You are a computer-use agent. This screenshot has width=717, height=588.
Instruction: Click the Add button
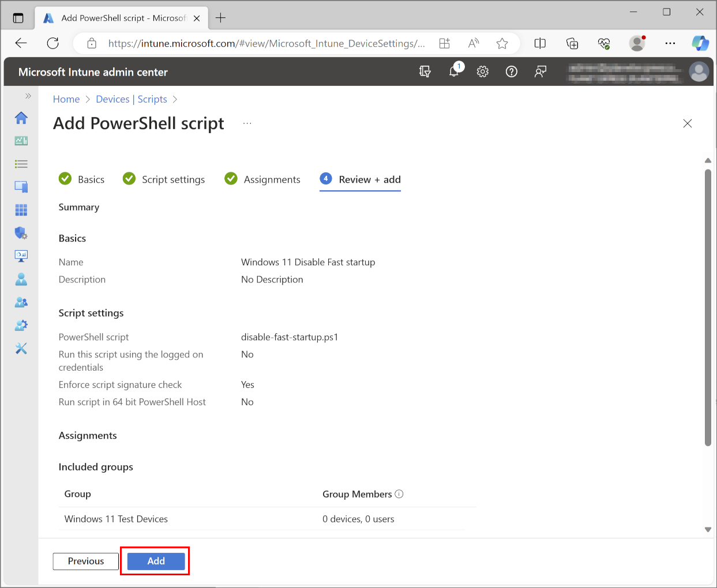(156, 561)
